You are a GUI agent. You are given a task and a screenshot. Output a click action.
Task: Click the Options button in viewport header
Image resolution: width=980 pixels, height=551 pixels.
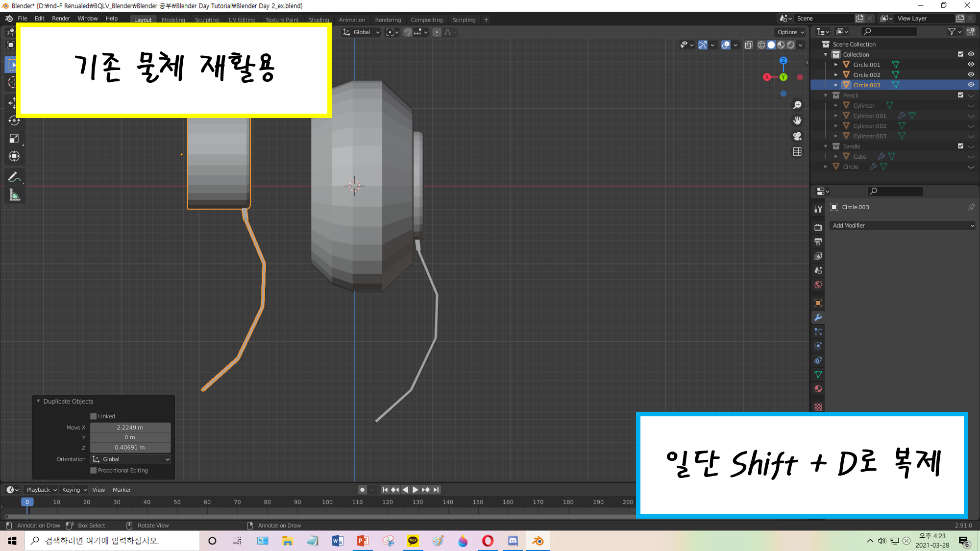(790, 32)
